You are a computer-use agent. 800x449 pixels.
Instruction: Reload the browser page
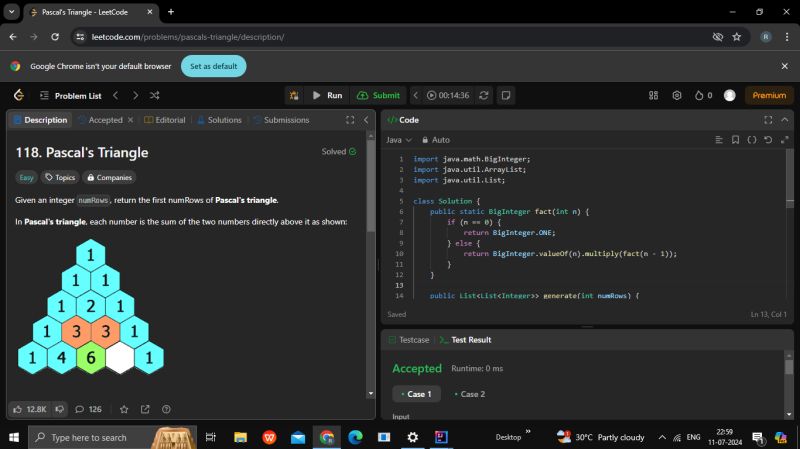point(55,37)
